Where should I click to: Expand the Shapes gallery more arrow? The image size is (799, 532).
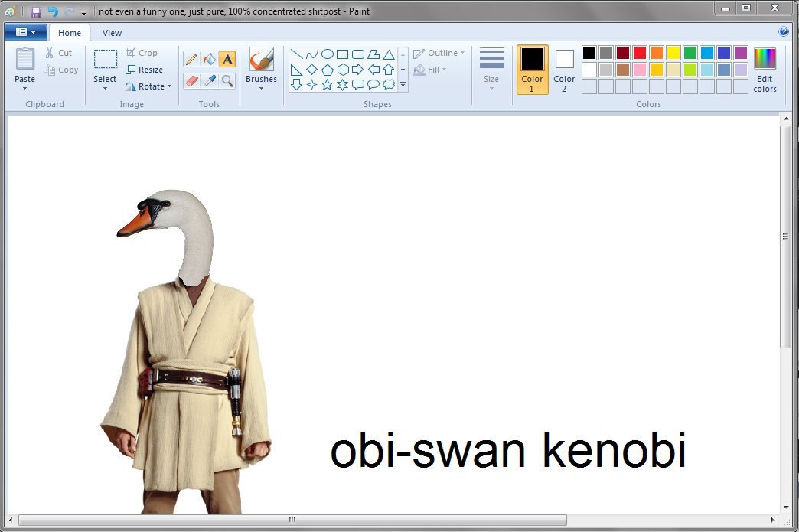403,85
